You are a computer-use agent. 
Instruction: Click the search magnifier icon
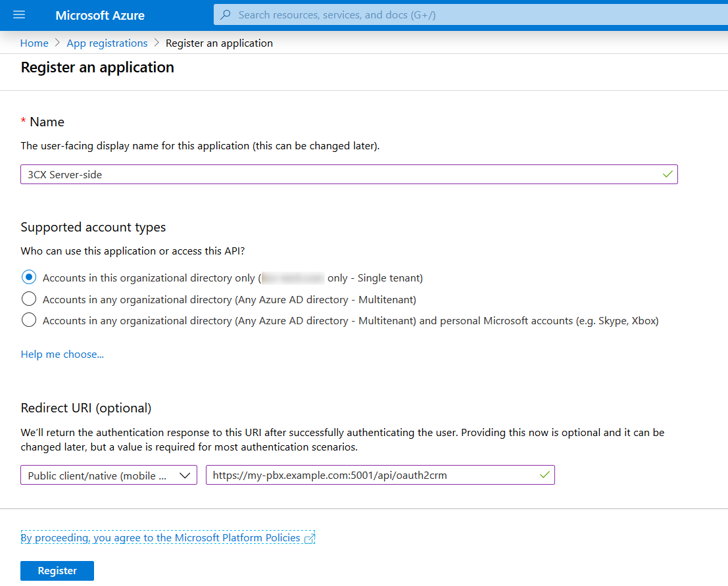pos(226,15)
